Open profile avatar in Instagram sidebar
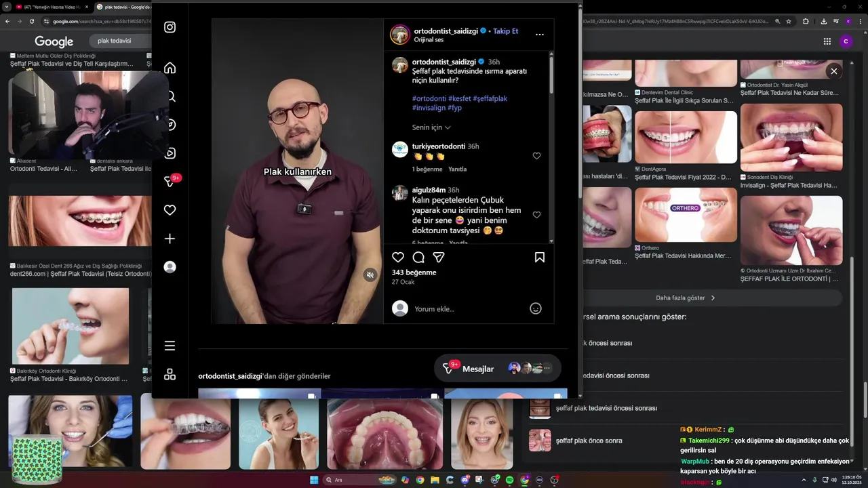This screenshot has width=868, height=488. click(x=170, y=267)
